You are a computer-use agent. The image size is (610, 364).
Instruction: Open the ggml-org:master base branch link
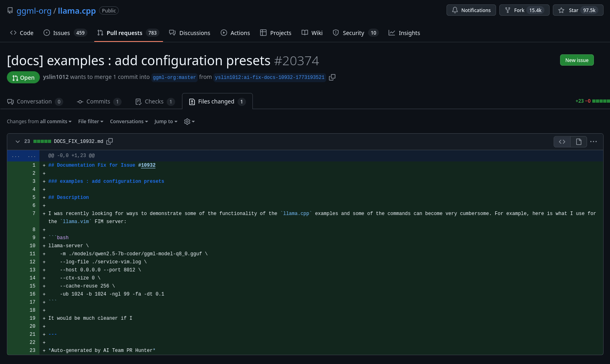click(174, 77)
